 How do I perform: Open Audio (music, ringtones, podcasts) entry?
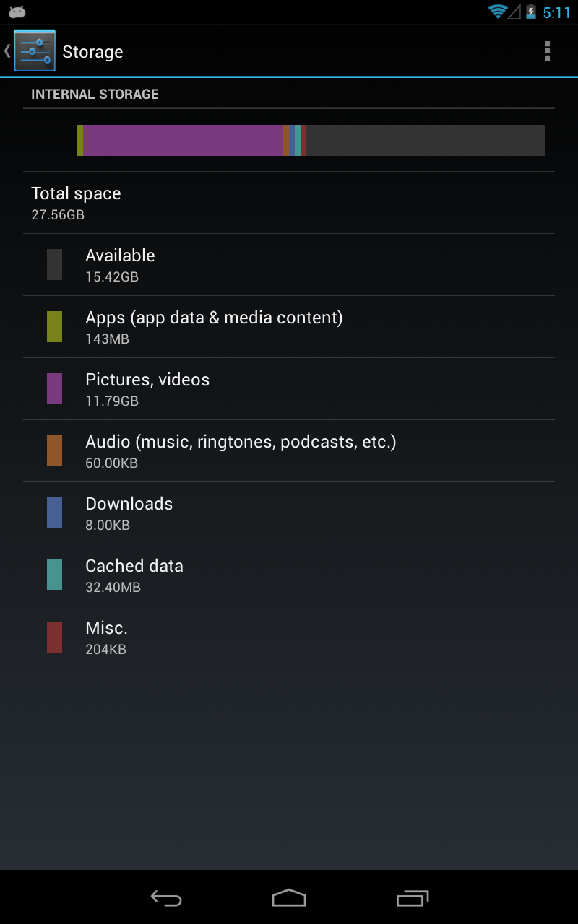pyautogui.click(x=289, y=451)
